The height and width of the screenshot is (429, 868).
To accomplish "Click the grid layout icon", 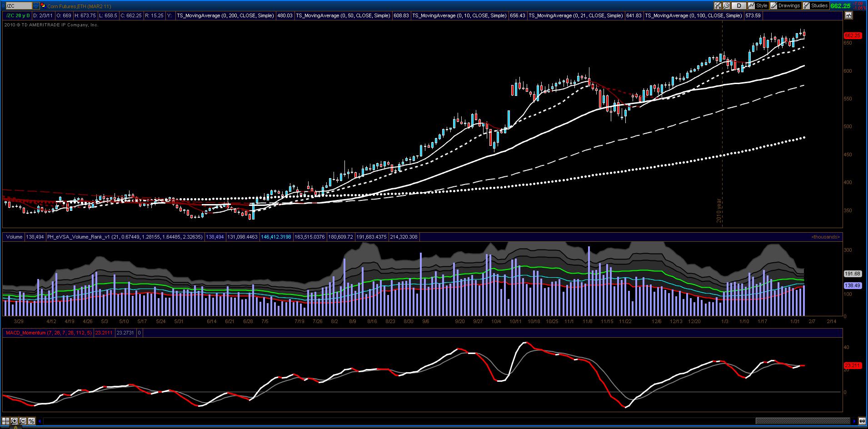I will pos(6,421).
